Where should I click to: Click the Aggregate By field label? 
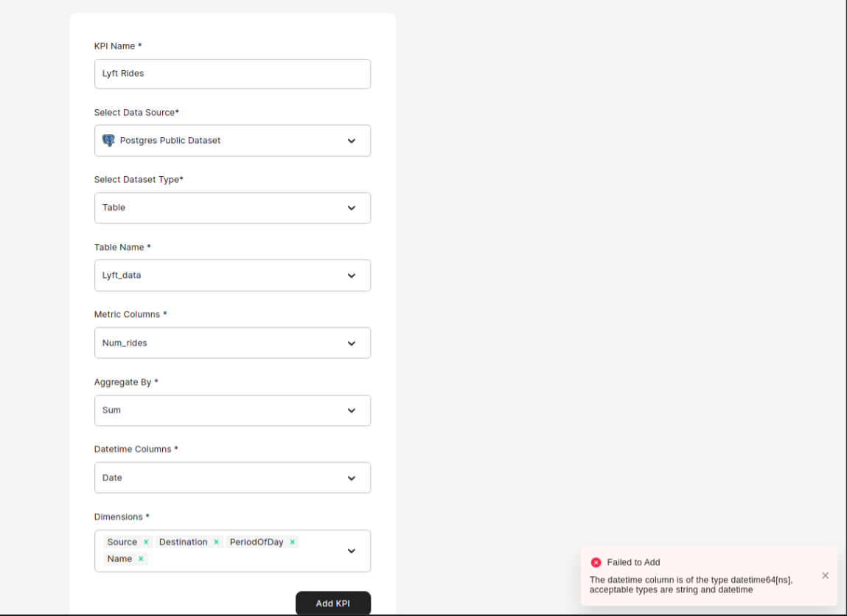[126, 382]
